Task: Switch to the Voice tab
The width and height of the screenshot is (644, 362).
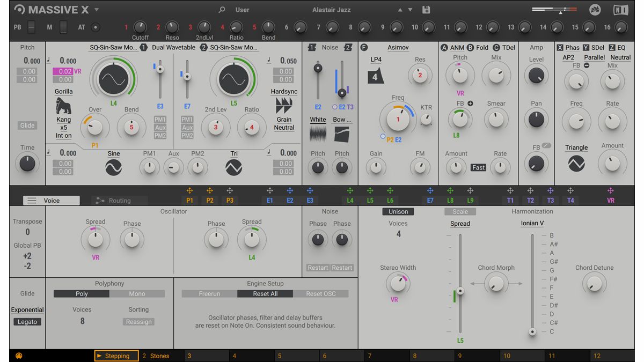Action: tap(52, 201)
